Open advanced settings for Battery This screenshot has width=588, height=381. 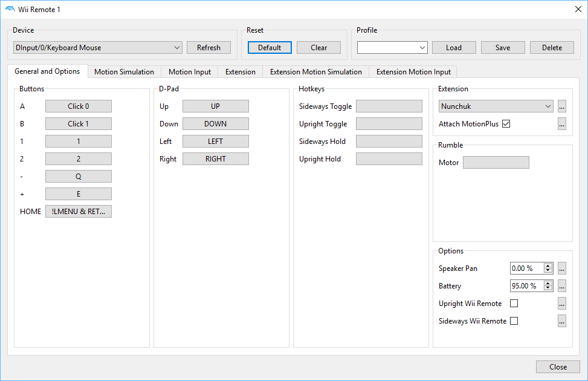tap(561, 285)
